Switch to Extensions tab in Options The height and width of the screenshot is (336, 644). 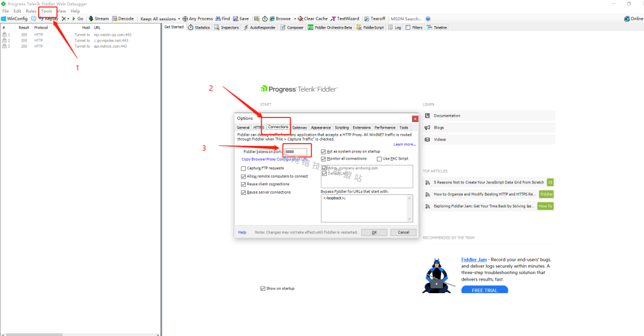coord(361,127)
